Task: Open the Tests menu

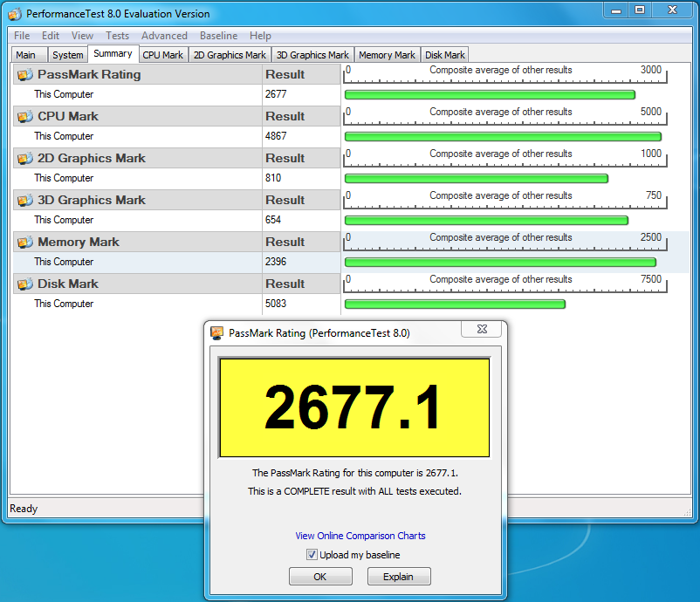Action: pyautogui.click(x=118, y=36)
